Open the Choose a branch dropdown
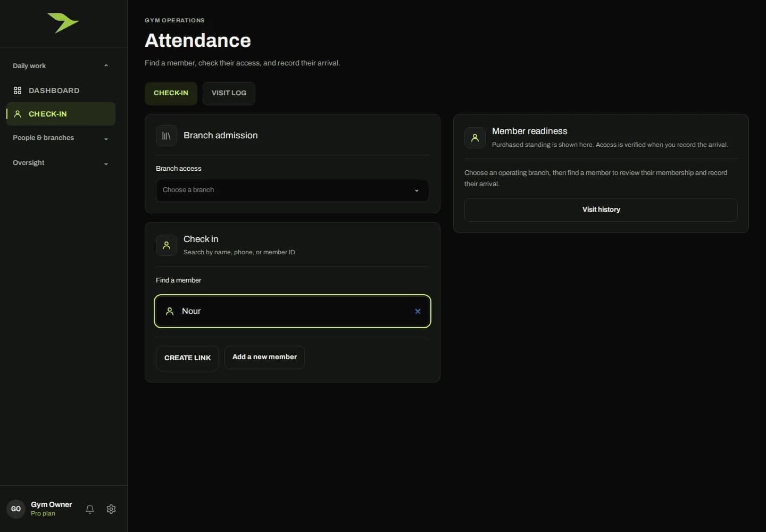Image resolution: width=766 pixels, height=532 pixels. click(292, 190)
